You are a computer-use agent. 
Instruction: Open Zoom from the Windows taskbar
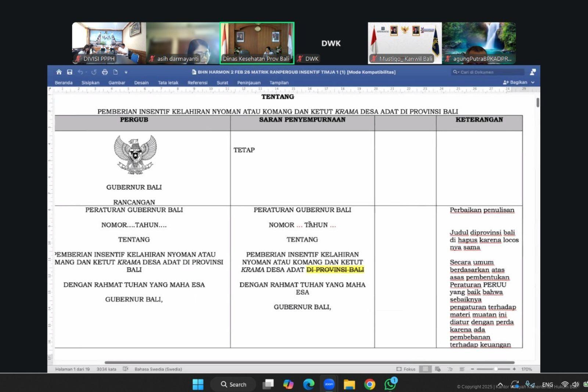coord(329,384)
